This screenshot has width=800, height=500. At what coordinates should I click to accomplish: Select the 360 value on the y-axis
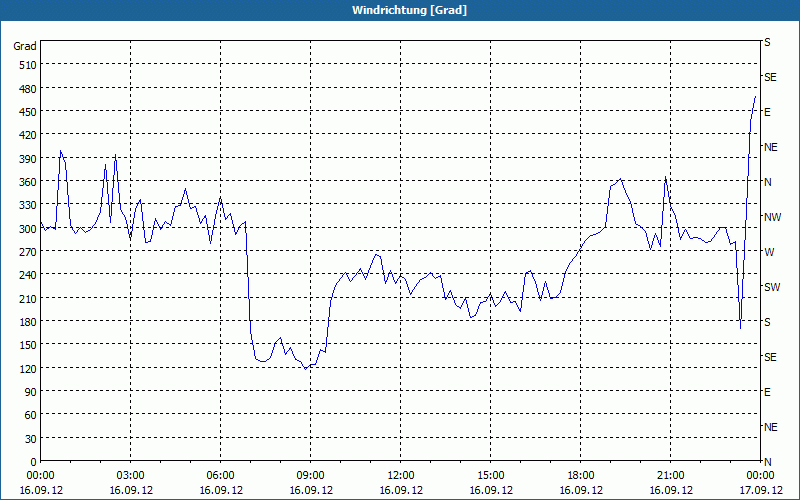pos(28,182)
